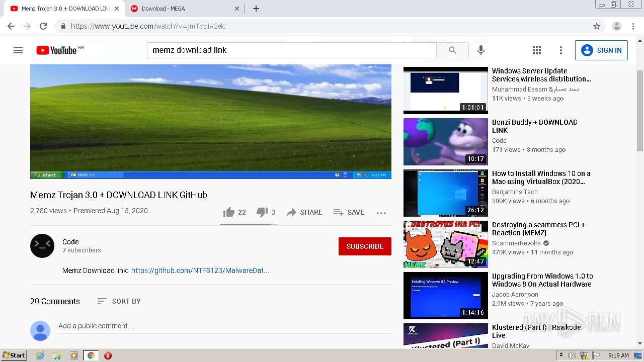This screenshot has height=362, width=644.
Task: Open Upgrading From Windows 1.0 thumbnail
Action: click(446, 296)
